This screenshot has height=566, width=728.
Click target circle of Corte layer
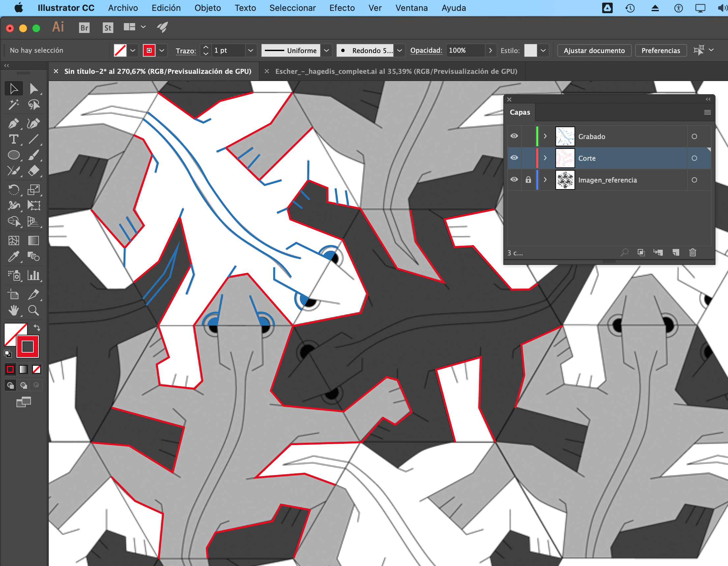694,158
